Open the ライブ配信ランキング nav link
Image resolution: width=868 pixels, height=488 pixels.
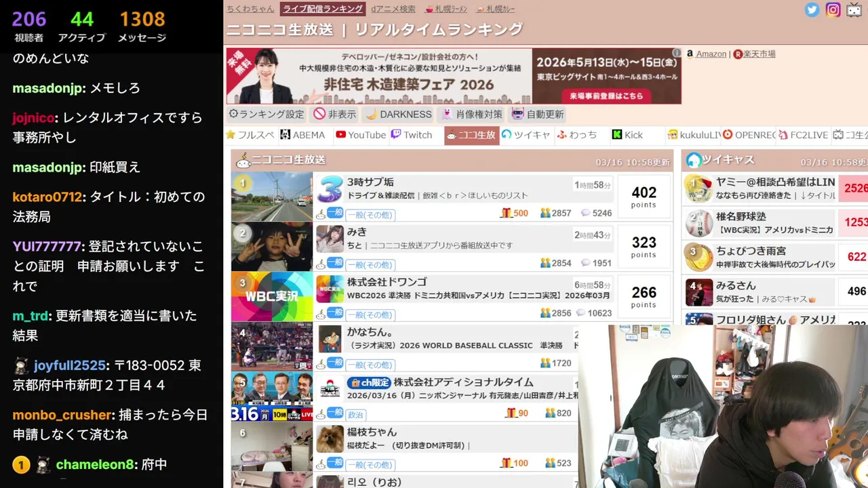[323, 9]
